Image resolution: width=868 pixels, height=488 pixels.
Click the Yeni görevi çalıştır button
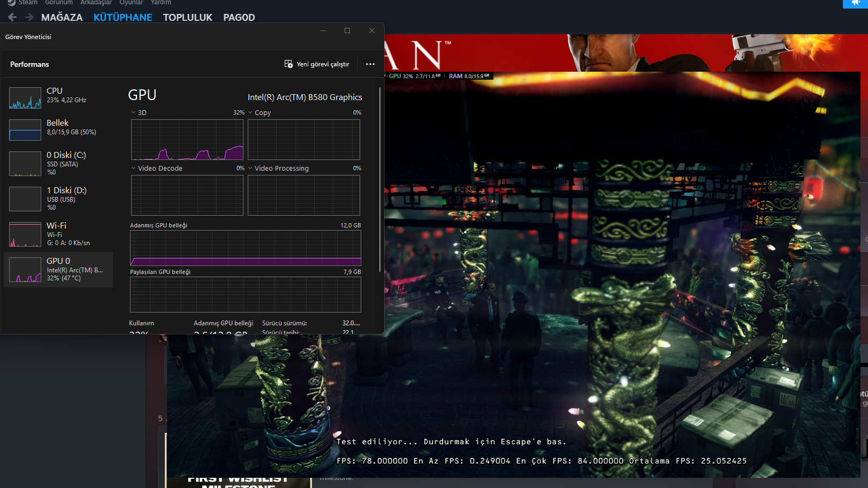(317, 64)
